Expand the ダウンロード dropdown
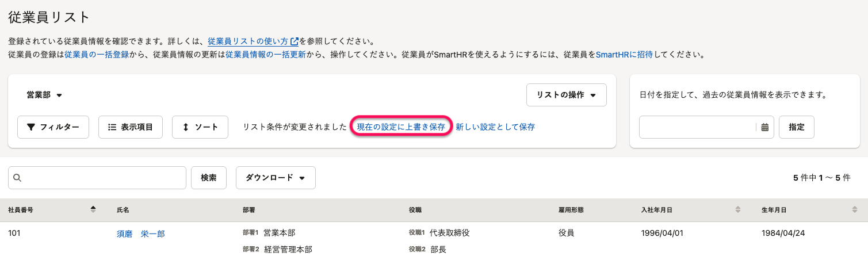Viewport: 868px width, 260px height. click(276, 178)
